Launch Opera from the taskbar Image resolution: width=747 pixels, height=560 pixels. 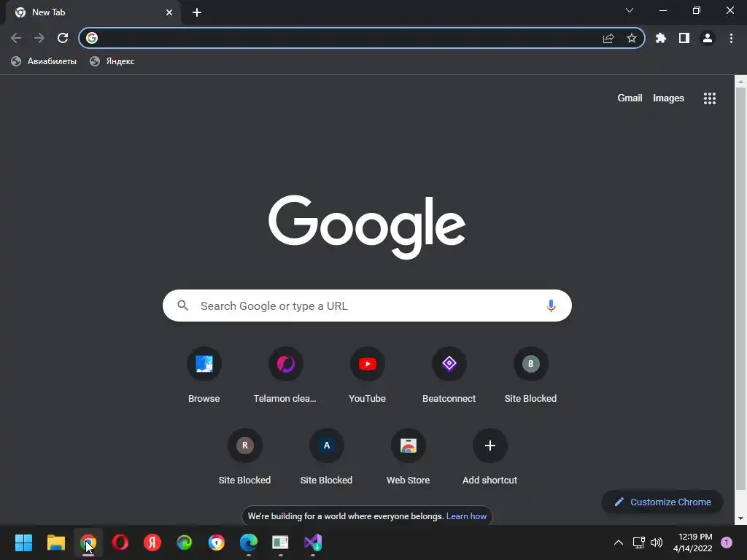tap(120, 542)
